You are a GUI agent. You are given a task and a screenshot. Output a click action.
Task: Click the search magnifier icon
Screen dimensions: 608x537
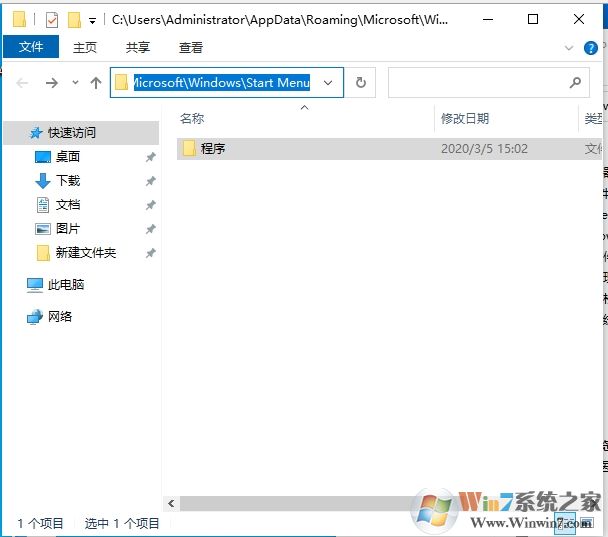click(576, 82)
